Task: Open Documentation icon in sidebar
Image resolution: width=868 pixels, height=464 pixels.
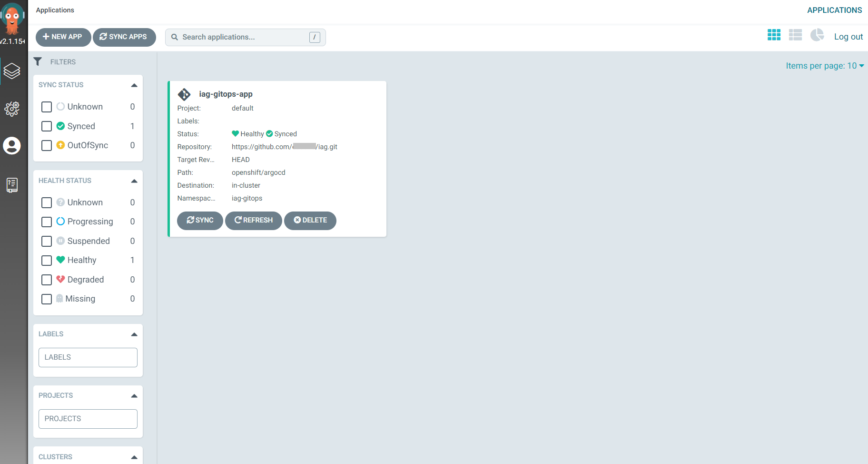Action: 12,185
